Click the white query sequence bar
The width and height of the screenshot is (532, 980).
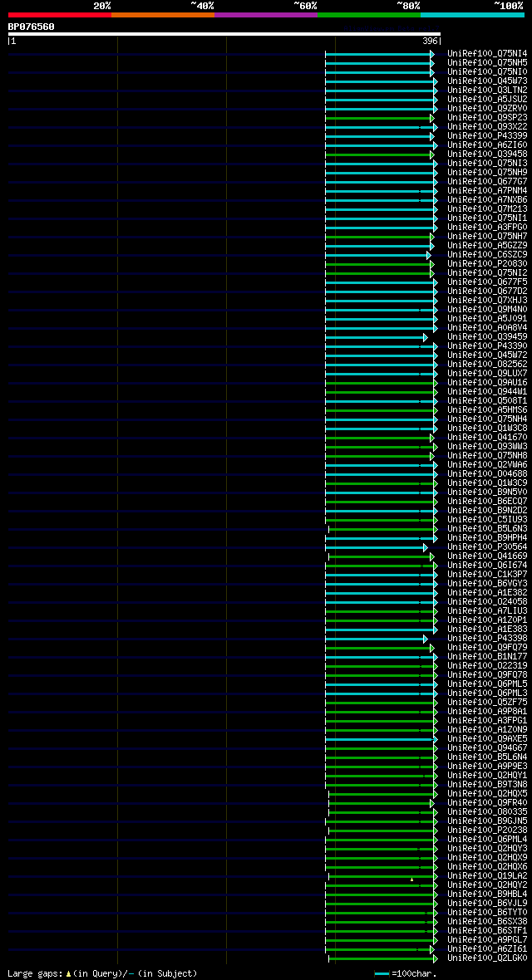click(x=224, y=34)
